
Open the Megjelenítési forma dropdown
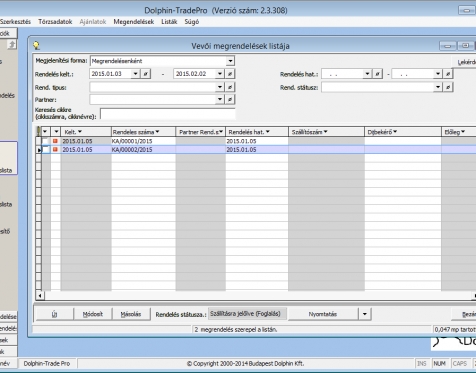click(x=230, y=61)
